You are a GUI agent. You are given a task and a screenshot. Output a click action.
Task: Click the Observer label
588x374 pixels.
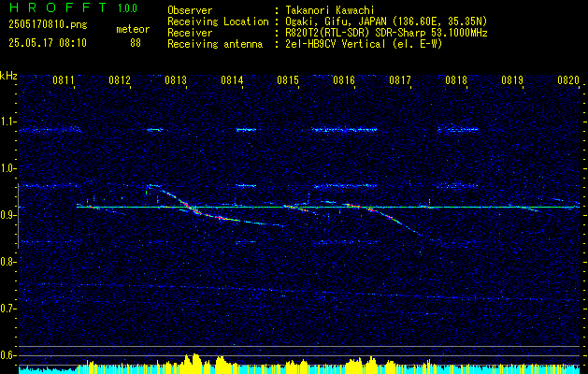[x=190, y=10]
